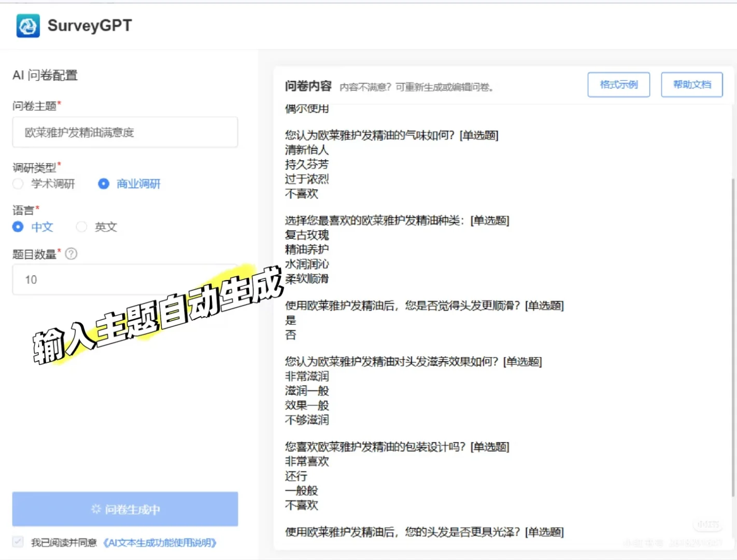This screenshot has width=737, height=560.
Task: Choose 英文 as the survey language
Action: pos(81,227)
